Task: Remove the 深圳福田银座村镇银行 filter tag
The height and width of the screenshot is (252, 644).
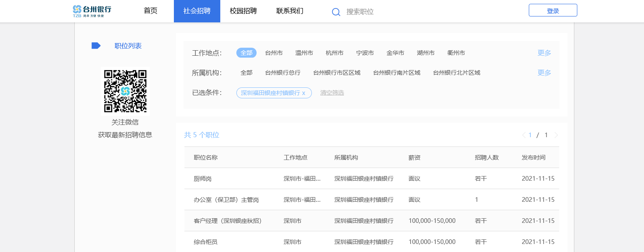Action: pos(303,93)
